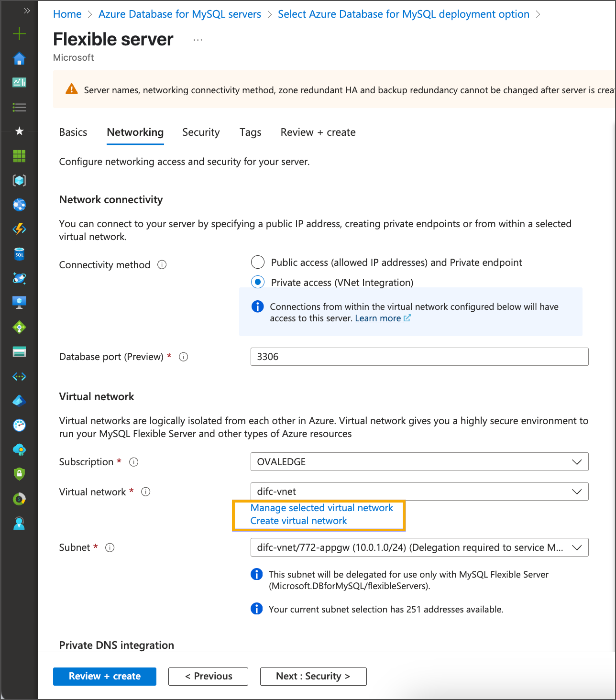
Task: Open the Function App lightning icon
Action: (19, 229)
